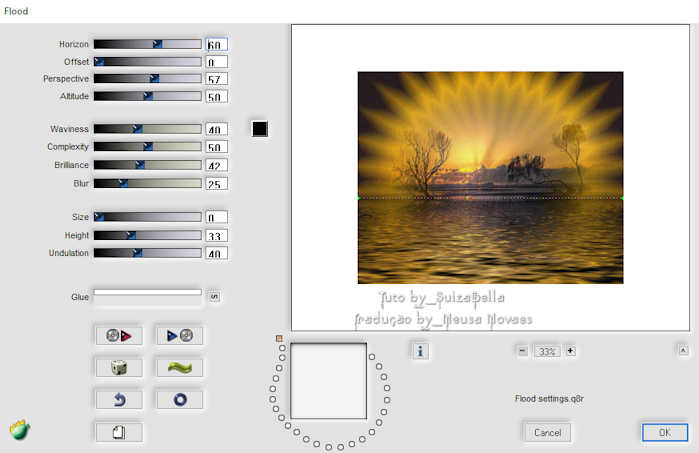
Task: Click the Flaming Pear logo icon
Action: [20, 430]
